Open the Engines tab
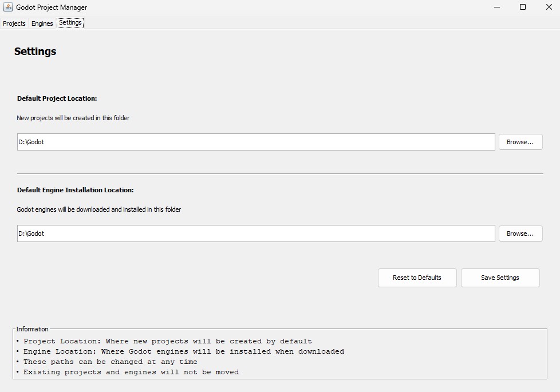Image resolution: width=560 pixels, height=392 pixels. [x=42, y=23]
